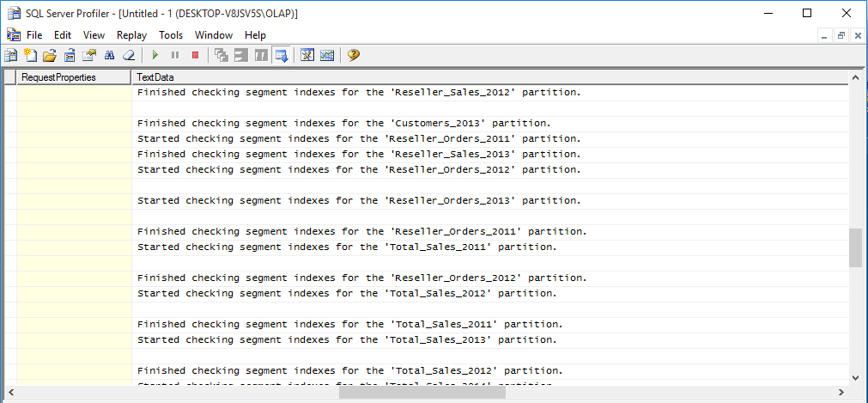The height and width of the screenshot is (403, 868).
Task: Click the vertical scrollbar down arrow
Action: [855, 376]
